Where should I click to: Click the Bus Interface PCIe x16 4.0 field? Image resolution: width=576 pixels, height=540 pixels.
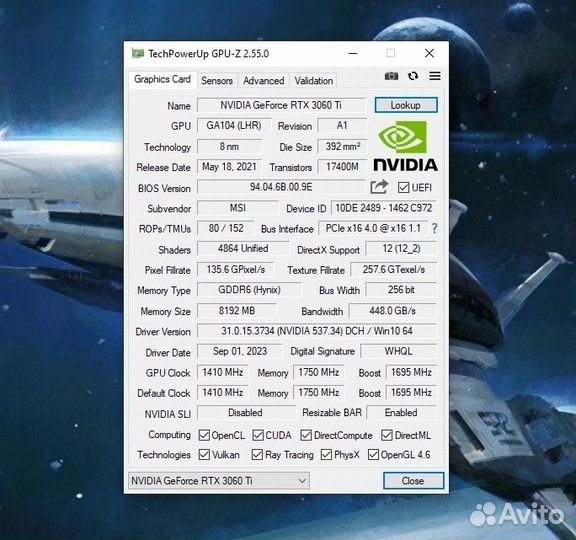373,228
